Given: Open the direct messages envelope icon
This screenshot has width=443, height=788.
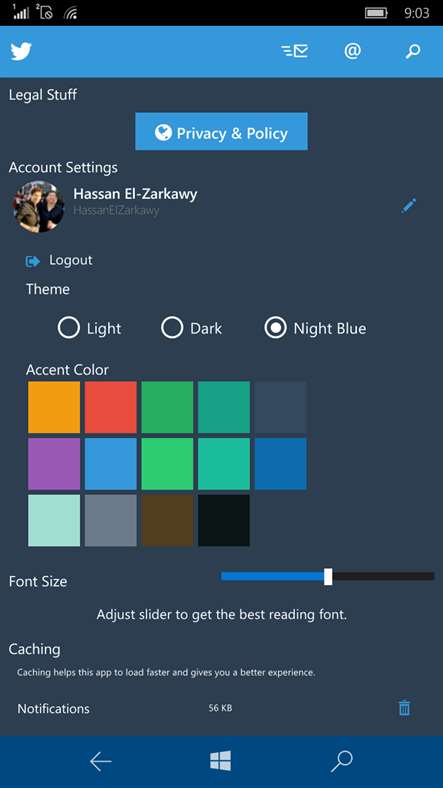Looking at the screenshot, I should (x=294, y=51).
